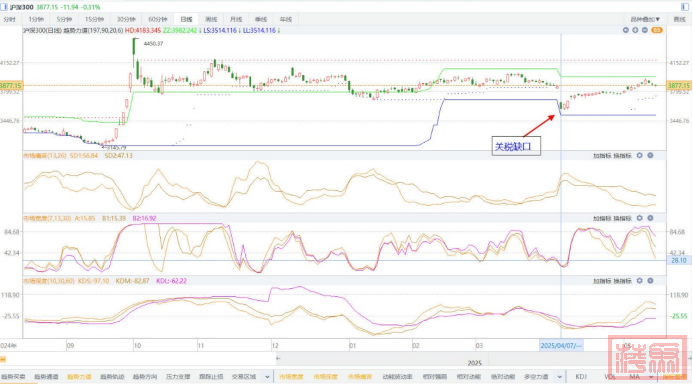
Task: Toggle the 市场深度 sub-indicator tab
Action: pos(326,377)
